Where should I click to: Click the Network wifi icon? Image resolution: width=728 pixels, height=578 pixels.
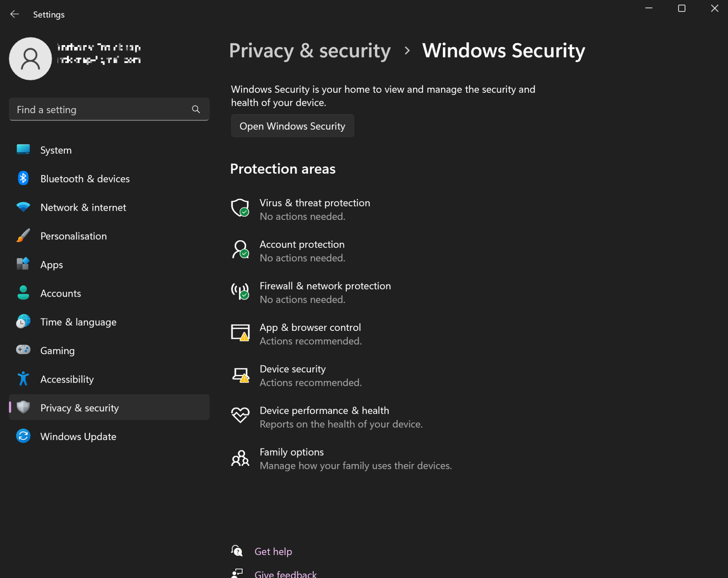pyautogui.click(x=23, y=207)
